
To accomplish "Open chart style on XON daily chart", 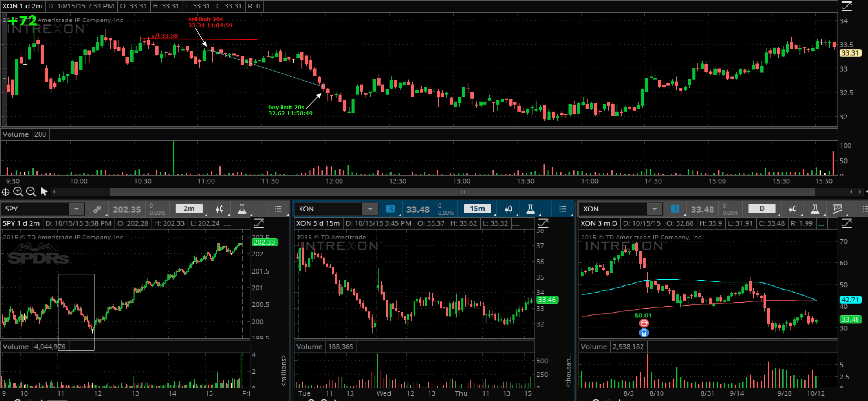I will tap(793, 209).
